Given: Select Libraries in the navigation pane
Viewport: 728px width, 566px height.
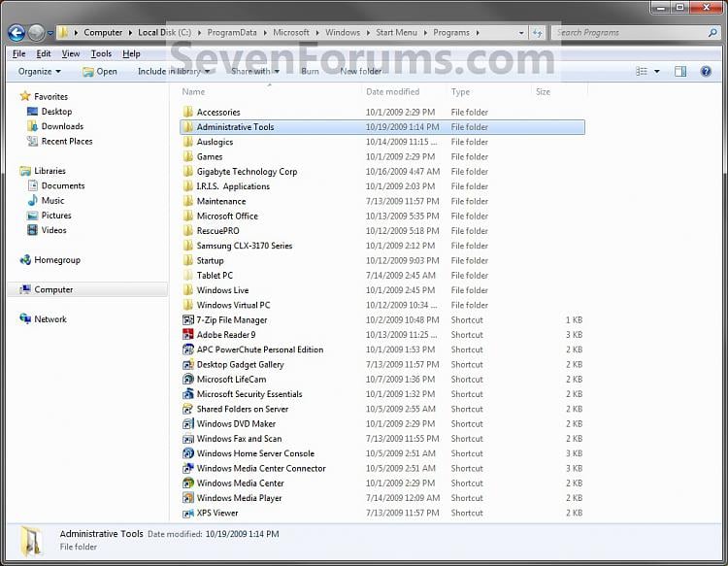Looking at the screenshot, I should [x=50, y=171].
